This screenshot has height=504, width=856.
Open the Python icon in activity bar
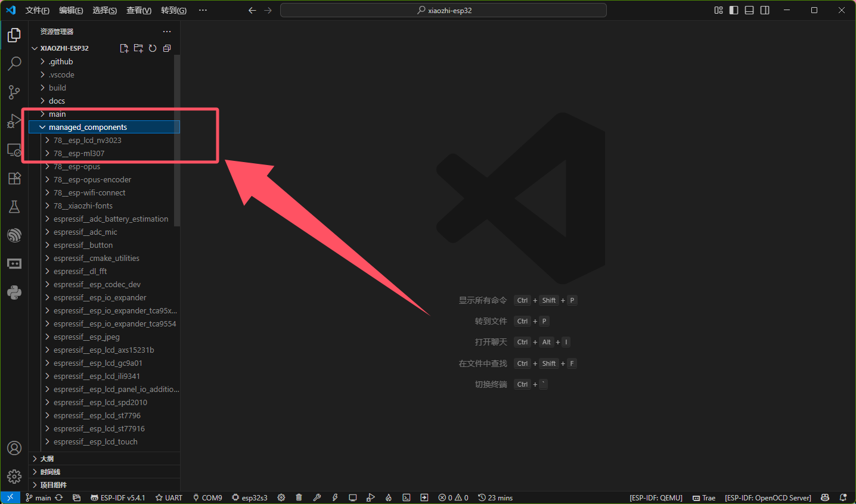click(14, 293)
